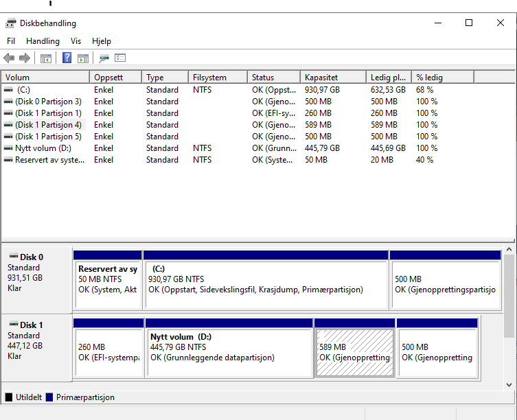This screenshot has width=517, height=420.
Task: Click the rescan disks toolbar icon
Action: [104, 58]
